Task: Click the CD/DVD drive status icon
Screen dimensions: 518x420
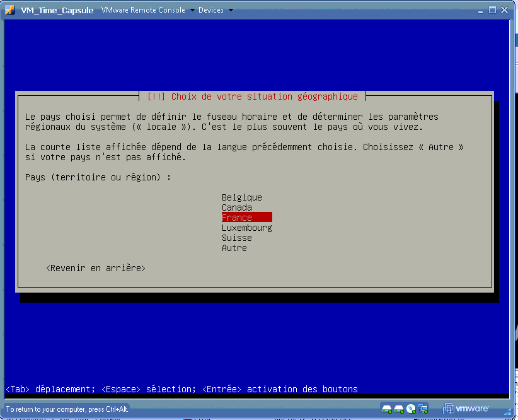Action: click(411, 409)
